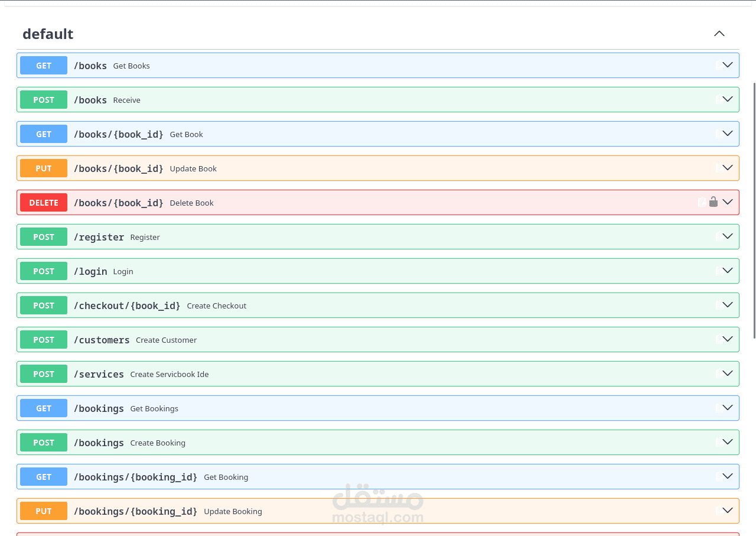Expand the Get Books endpoint chevron
Viewport: 756px width, 536px height.
pos(728,65)
